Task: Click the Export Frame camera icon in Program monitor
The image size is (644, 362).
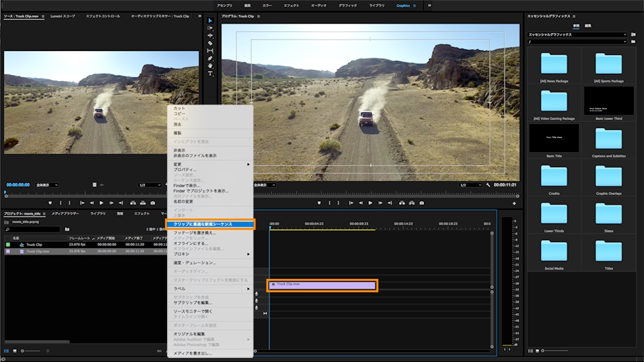Action: (421, 202)
